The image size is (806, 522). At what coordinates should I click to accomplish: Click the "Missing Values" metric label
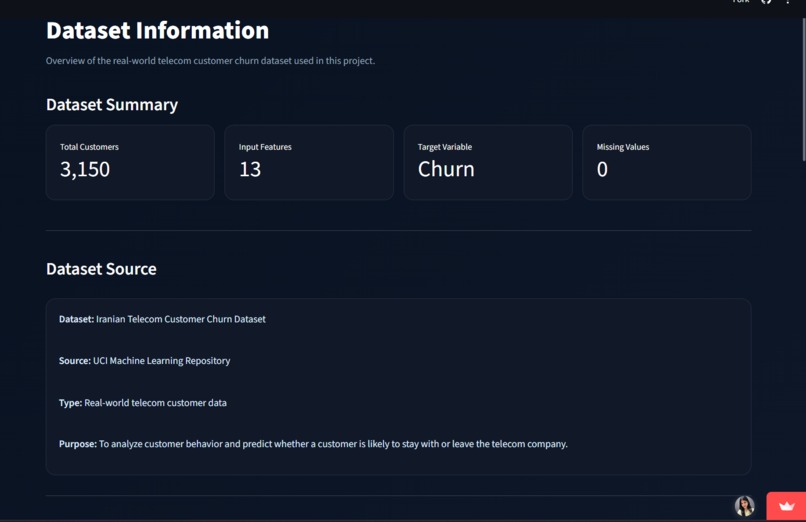pos(622,147)
